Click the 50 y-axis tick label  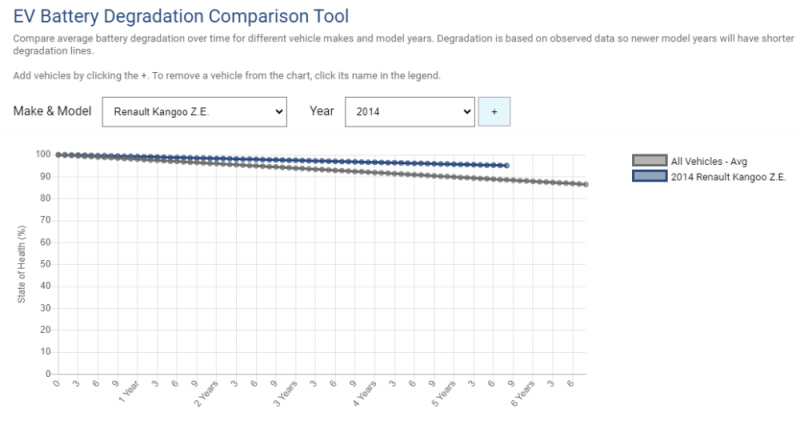pos(44,264)
